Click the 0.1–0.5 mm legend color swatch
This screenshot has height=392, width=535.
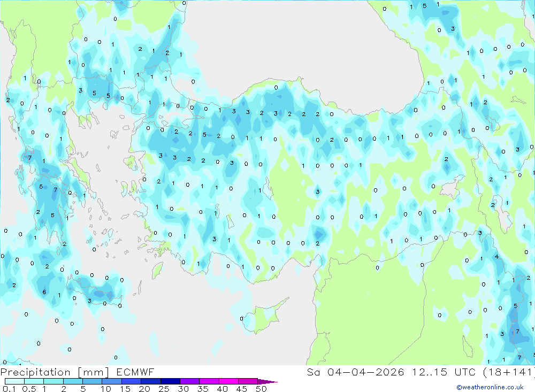(x=14, y=381)
